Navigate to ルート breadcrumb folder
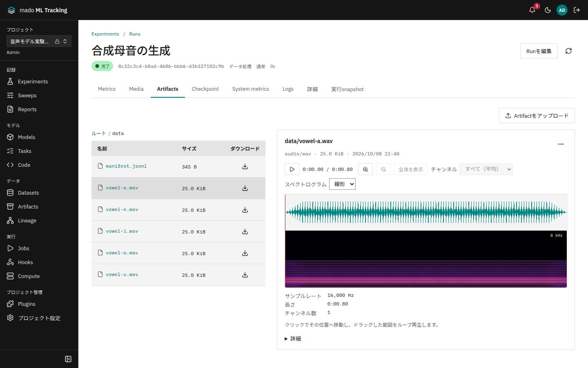This screenshot has width=588, height=368. coord(98,133)
